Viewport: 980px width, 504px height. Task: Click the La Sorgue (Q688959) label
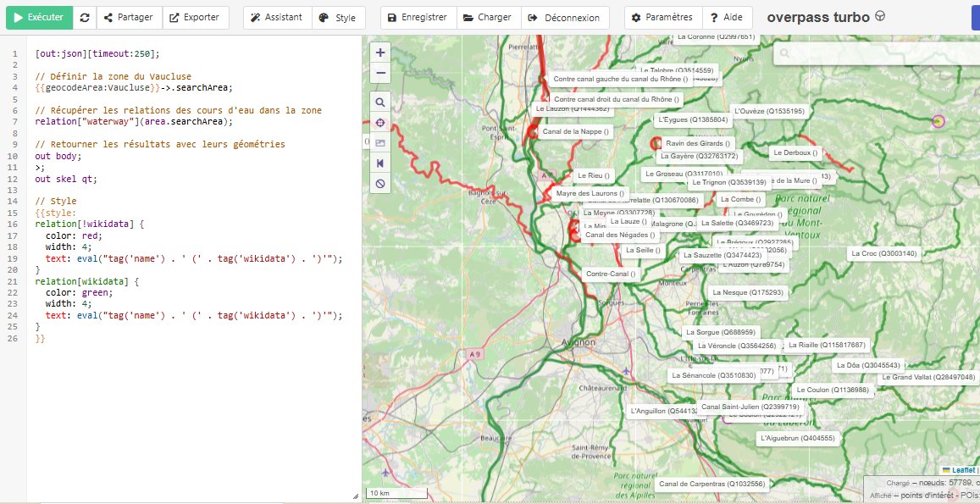(x=720, y=333)
